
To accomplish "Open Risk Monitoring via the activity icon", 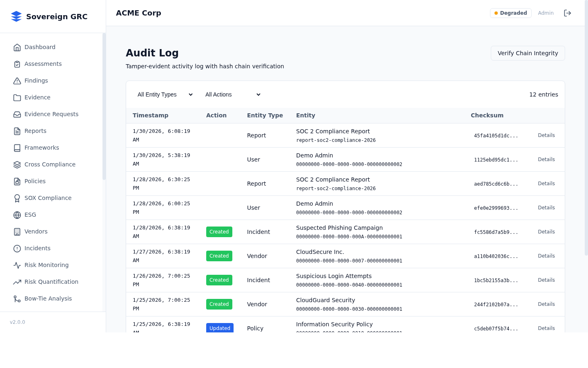I will coord(17,265).
